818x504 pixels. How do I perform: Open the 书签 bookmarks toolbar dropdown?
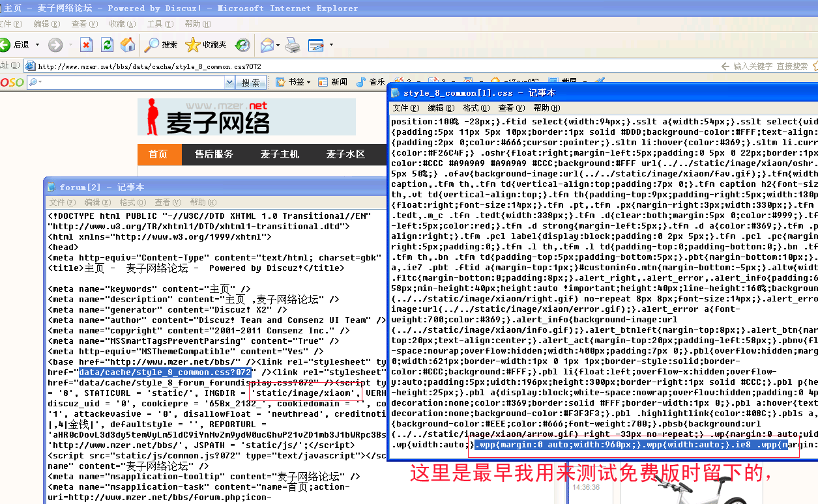293,82
